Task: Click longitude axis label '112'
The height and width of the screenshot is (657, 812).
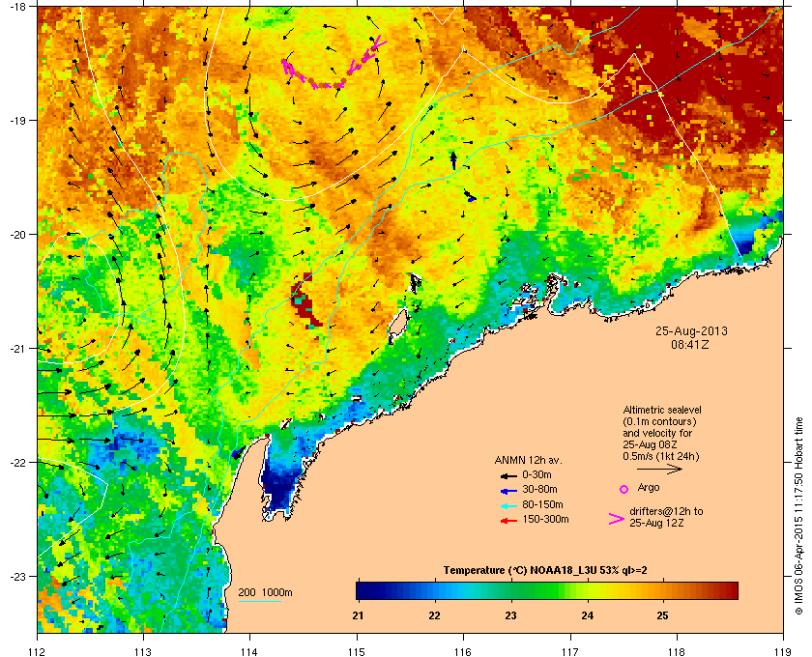Action: point(38,651)
